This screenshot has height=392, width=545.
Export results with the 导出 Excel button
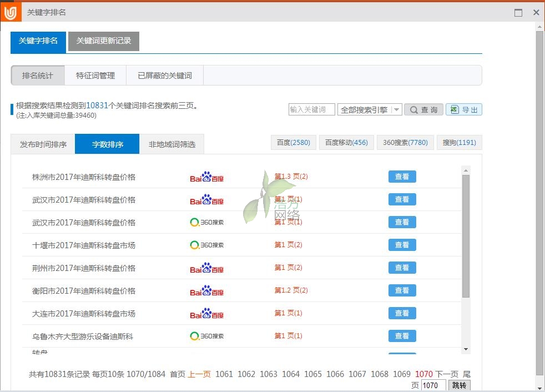point(463,110)
